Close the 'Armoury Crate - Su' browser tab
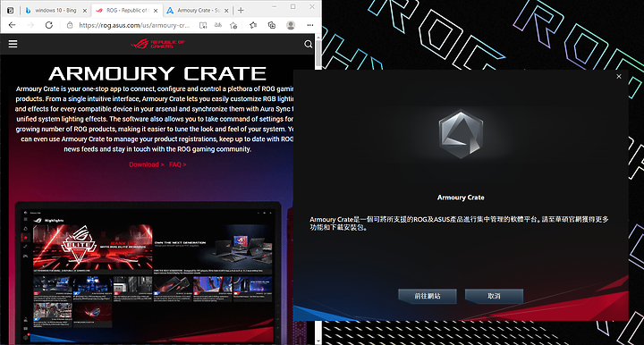This screenshot has width=644, height=345. [x=226, y=11]
